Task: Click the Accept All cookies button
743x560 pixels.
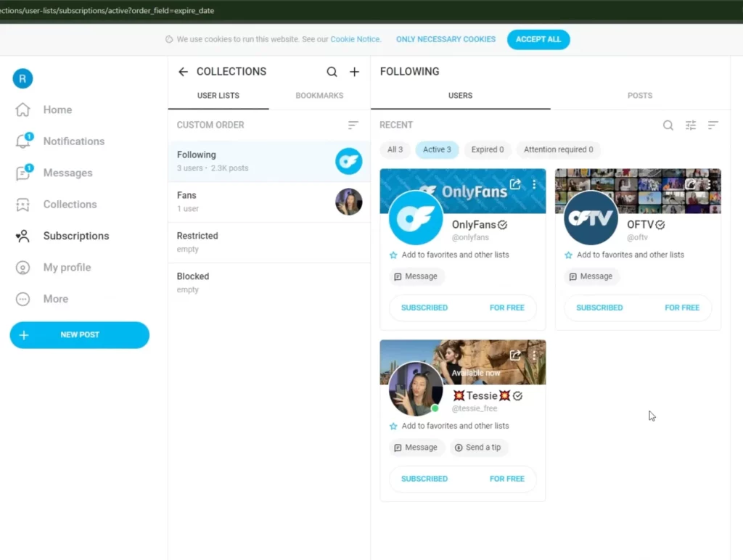Action: coord(538,39)
